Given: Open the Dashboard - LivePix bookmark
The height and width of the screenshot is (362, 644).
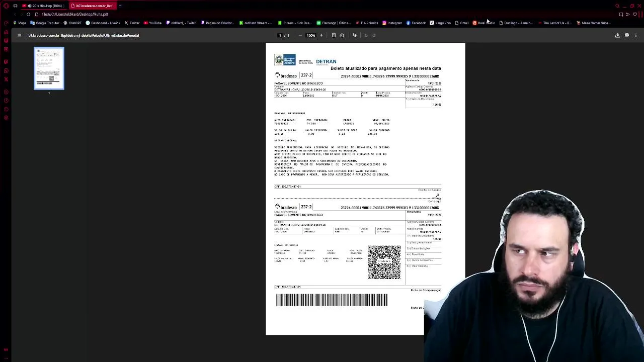Looking at the screenshot, I should point(103,23).
